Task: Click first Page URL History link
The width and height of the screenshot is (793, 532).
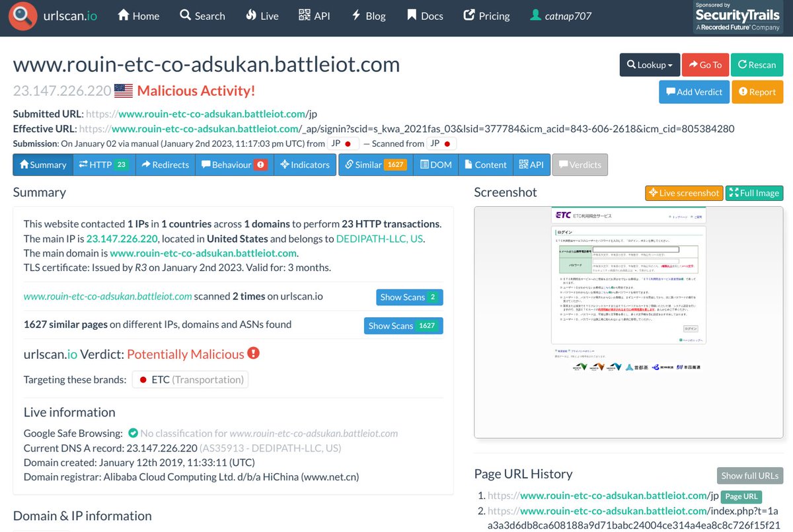Action: coord(603,496)
